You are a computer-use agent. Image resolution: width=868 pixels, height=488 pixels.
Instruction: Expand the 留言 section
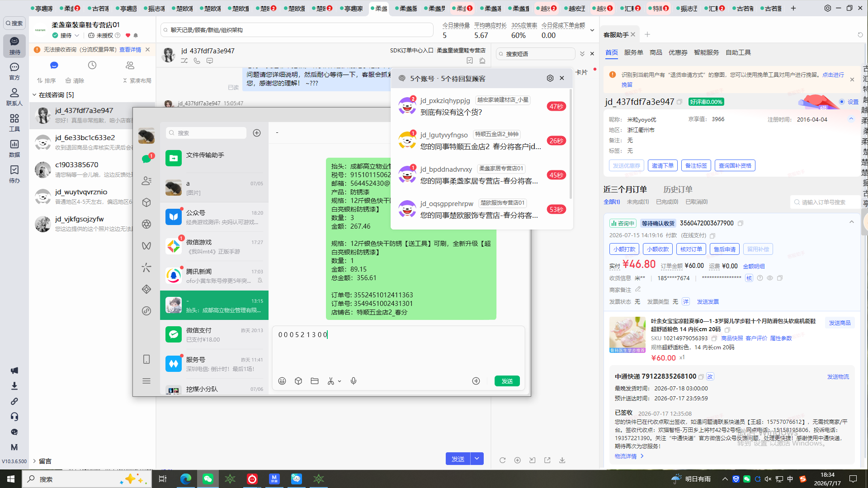pos(34,461)
